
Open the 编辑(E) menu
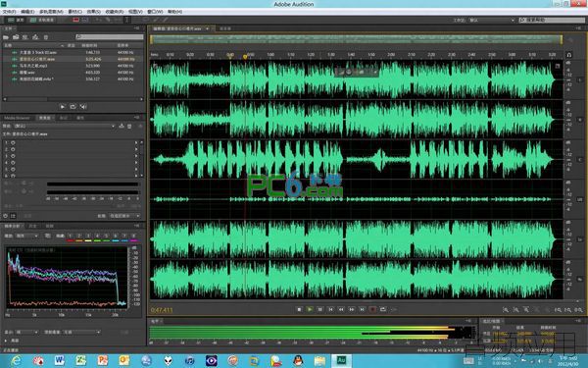click(27, 12)
